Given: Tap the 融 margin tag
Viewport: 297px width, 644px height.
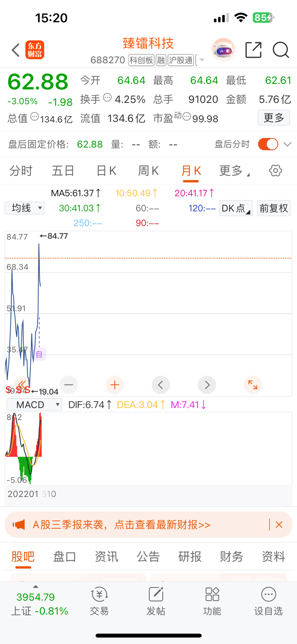Looking at the screenshot, I should [161, 60].
